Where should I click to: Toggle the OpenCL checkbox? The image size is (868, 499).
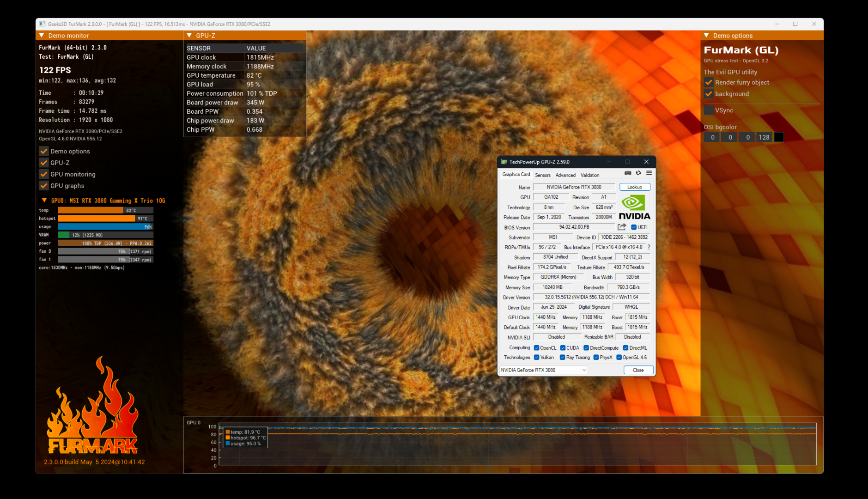(x=536, y=348)
